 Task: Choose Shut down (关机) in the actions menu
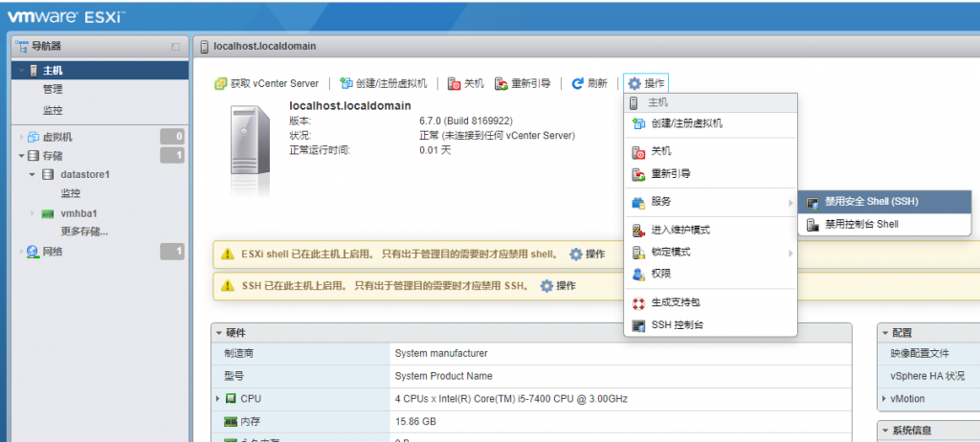[710, 152]
